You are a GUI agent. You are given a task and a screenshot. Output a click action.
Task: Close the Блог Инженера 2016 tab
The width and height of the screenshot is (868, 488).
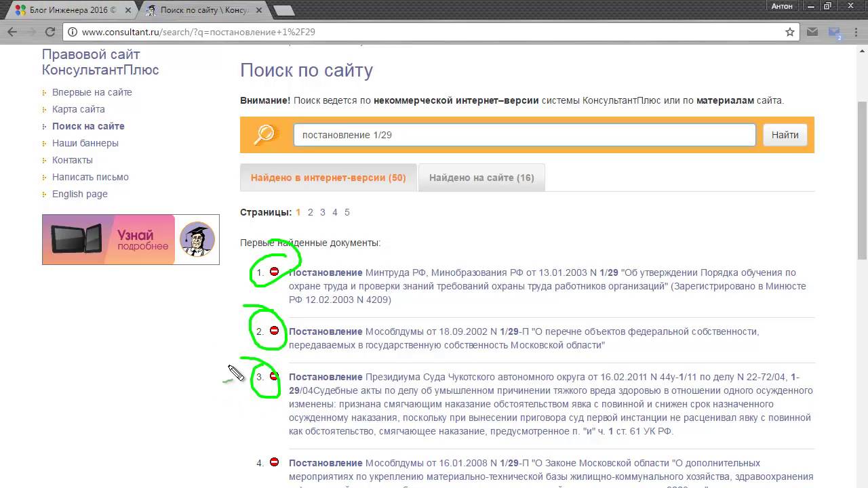[128, 10]
